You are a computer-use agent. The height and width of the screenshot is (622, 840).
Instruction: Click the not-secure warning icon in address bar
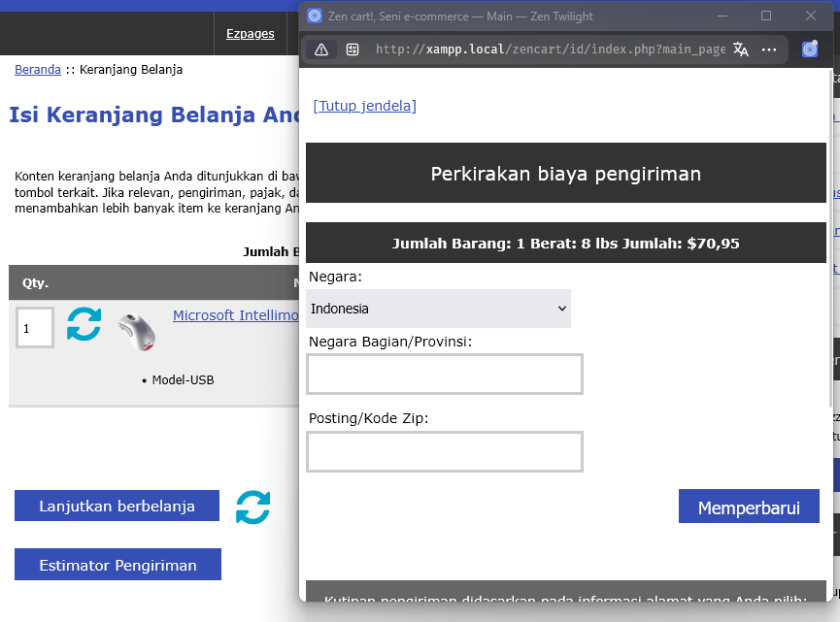click(x=321, y=49)
